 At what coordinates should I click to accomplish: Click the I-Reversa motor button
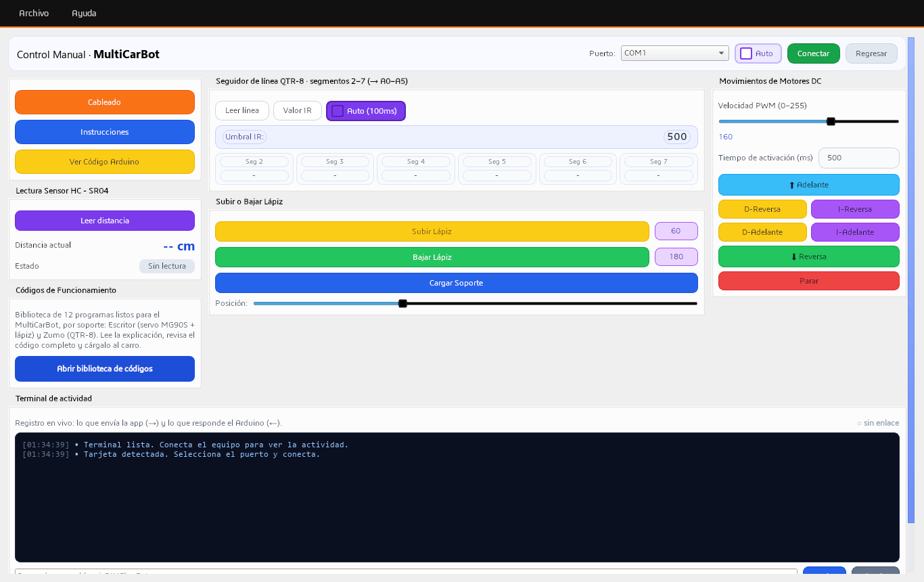(x=855, y=209)
